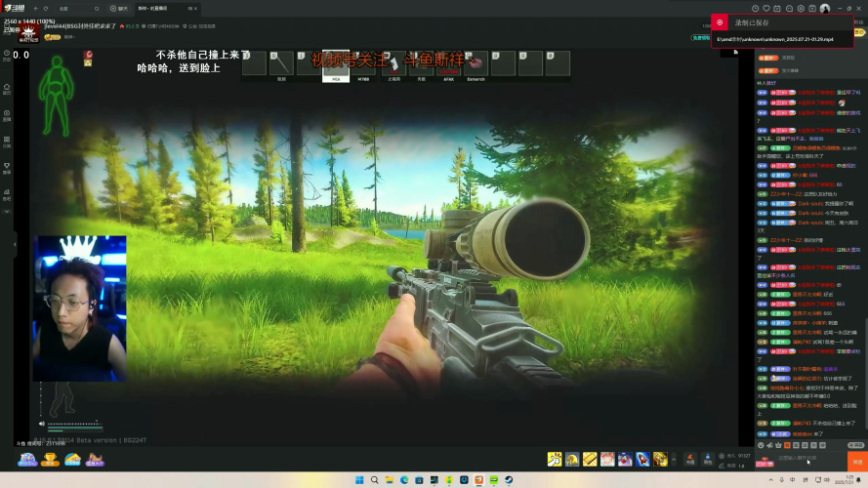Expand the gift list with up-chevron

coord(674,460)
